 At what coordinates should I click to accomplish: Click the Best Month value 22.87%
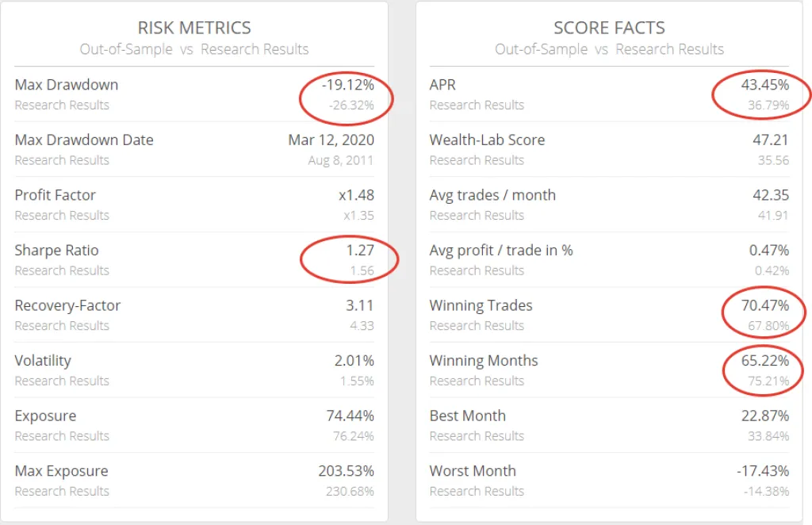coord(762,416)
